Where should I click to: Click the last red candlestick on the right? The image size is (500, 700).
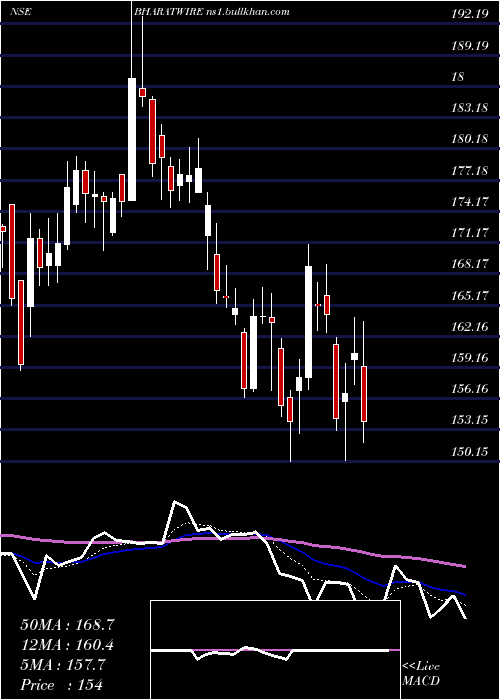tap(364, 394)
